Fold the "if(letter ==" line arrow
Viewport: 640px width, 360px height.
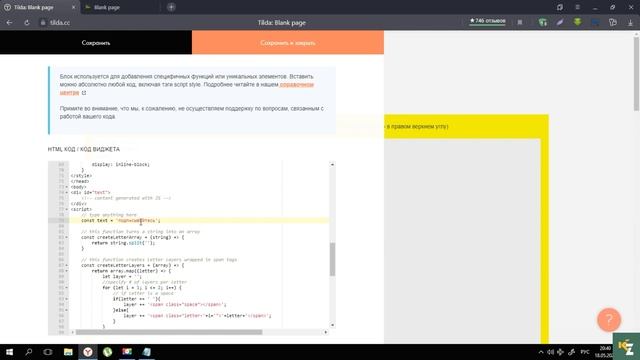pos(67,299)
